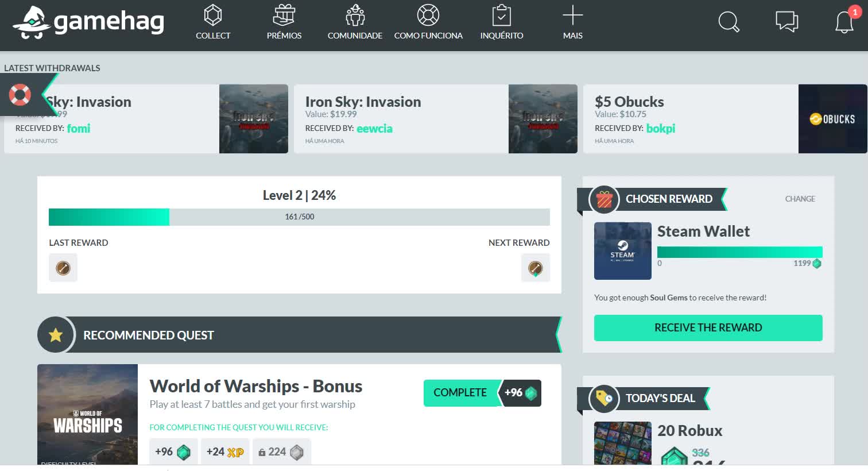
Task: Click the Chosen Reward gift icon
Action: (x=604, y=199)
